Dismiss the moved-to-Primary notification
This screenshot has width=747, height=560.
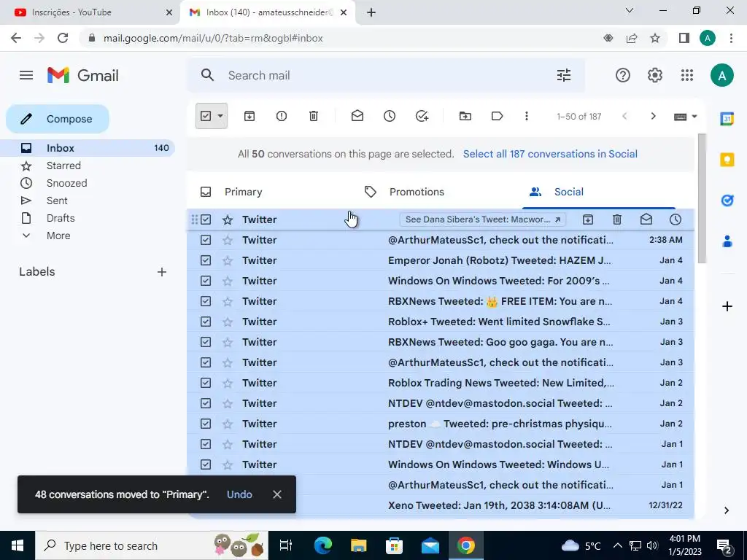point(277,494)
